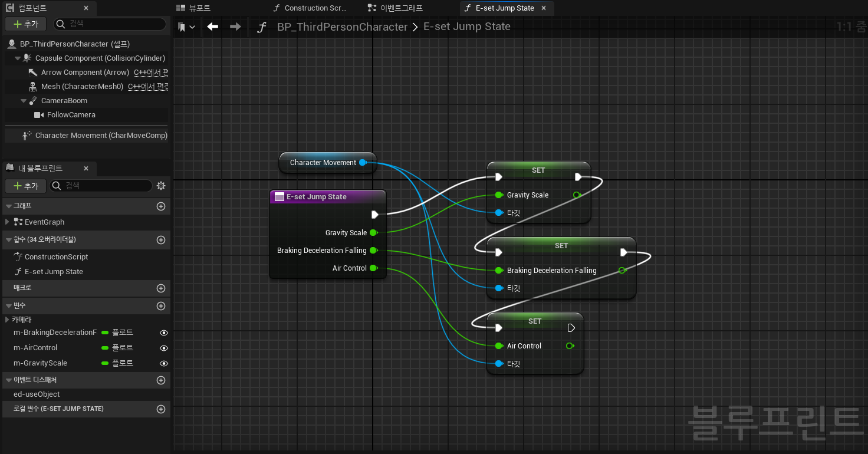
Task: Add a new variable with plus
Action: coord(161,306)
